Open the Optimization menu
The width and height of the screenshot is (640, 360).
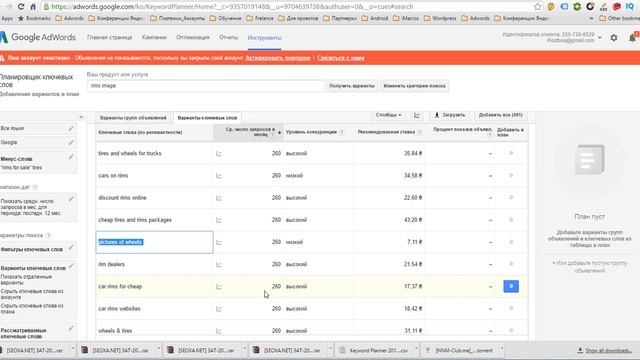pyautogui.click(x=193, y=37)
